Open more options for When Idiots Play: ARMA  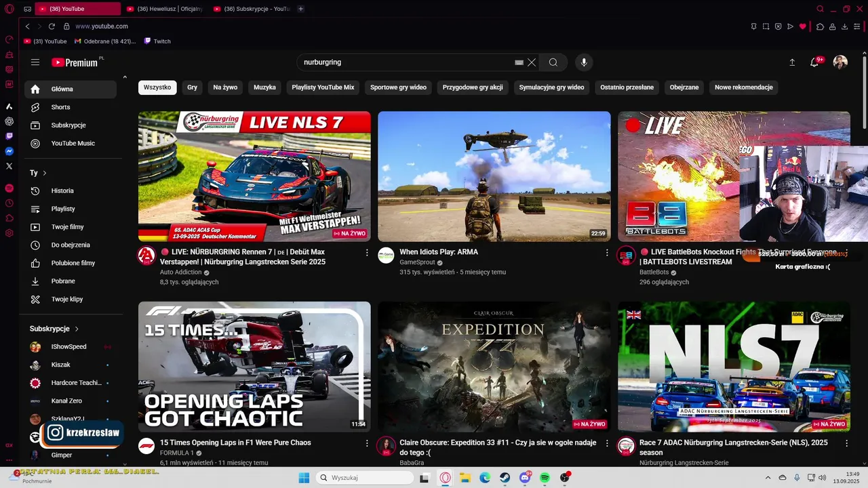coord(607,253)
